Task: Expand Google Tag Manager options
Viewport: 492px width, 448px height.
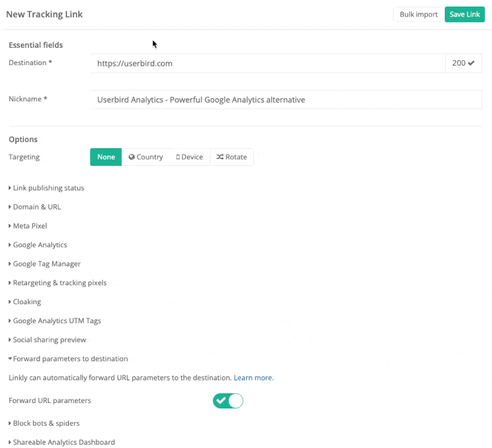Action: click(x=46, y=264)
